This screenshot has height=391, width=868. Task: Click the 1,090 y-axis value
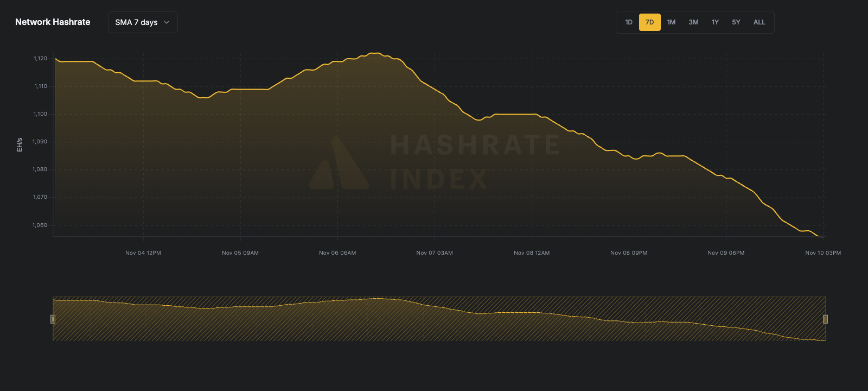(x=40, y=142)
